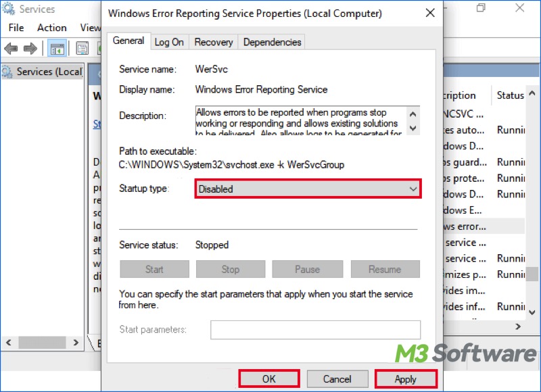Viewport: 541px width, 392px height.
Task: Confirm the dialog with OK
Action: (x=268, y=379)
